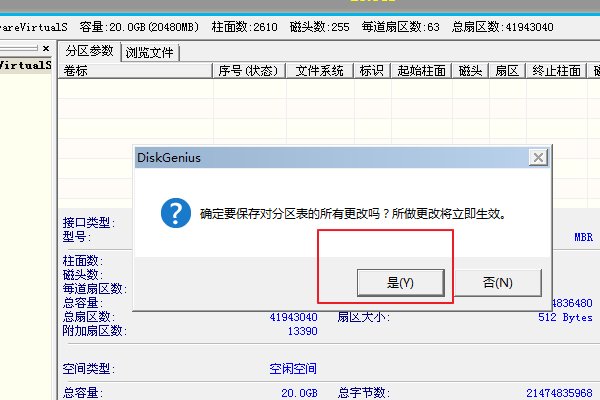Click the 容量:20.0GB(20480MB) header text

[x=139, y=27]
